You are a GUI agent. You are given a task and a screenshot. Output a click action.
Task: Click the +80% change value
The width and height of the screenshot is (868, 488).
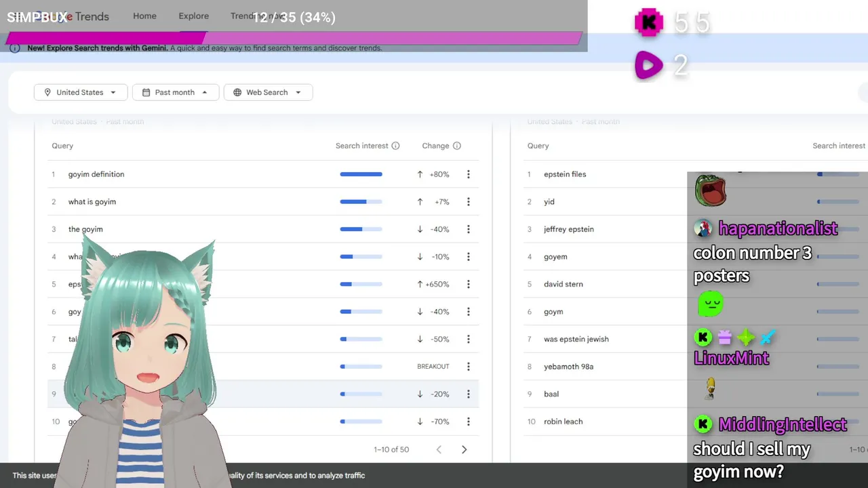point(439,174)
